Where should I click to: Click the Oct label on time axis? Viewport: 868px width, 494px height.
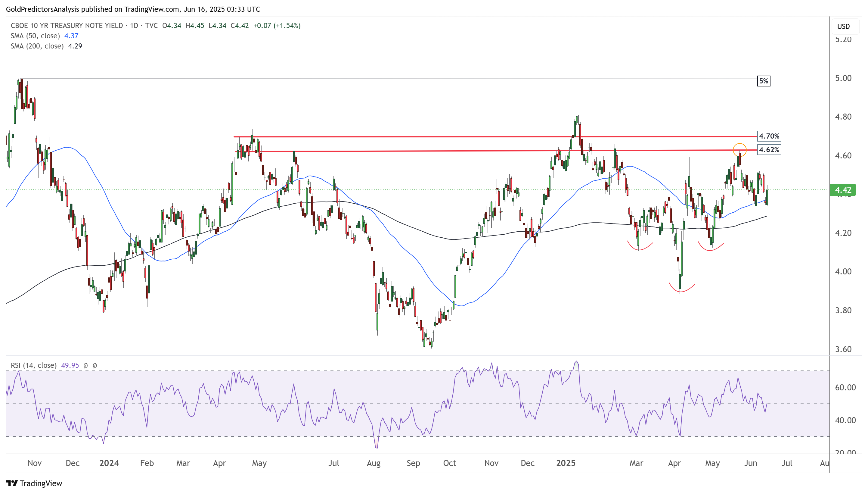pyautogui.click(x=449, y=463)
